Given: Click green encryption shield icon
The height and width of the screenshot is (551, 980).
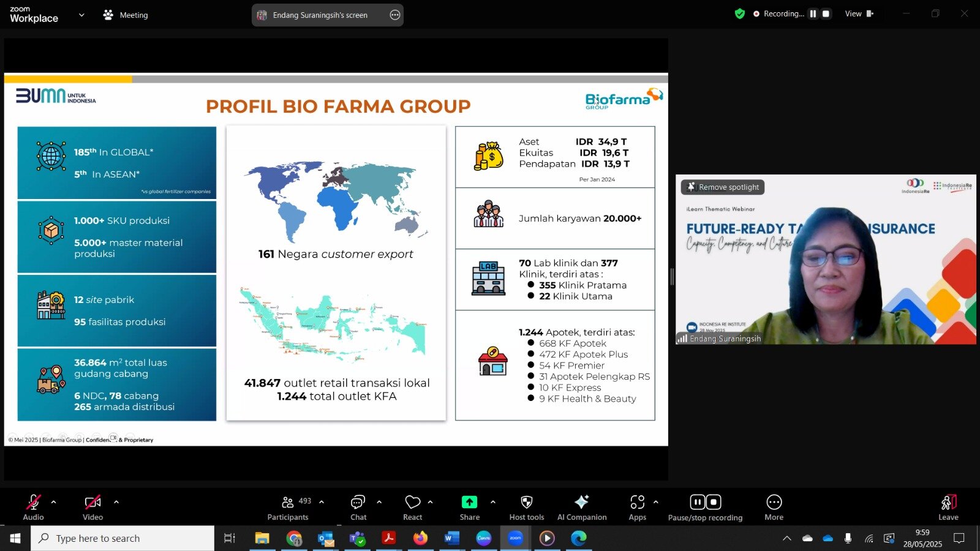Looking at the screenshot, I should [740, 13].
